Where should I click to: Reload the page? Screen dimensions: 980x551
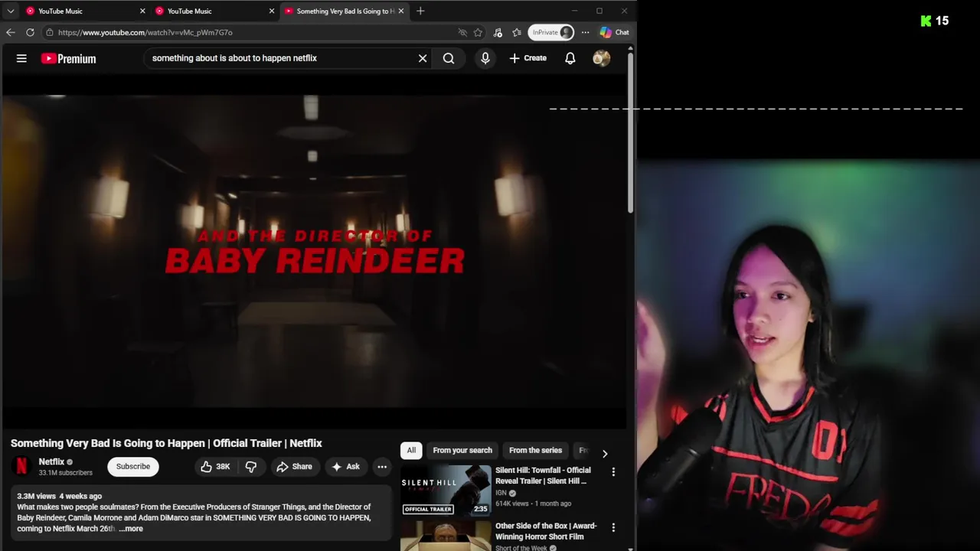click(30, 32)
